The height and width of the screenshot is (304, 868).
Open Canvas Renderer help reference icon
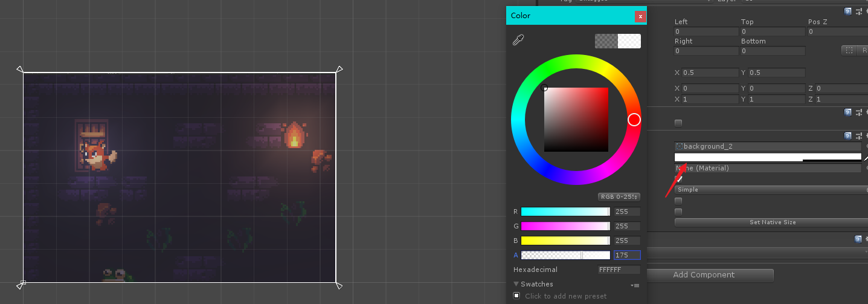coord(848,112)
